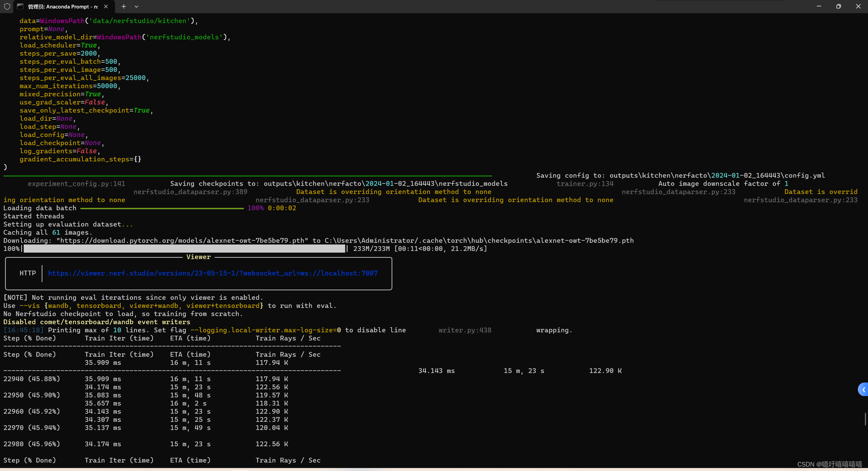868x471 pixels.
Task: Close the Anaconda Prompt tab
Action: pyautogui.click(x=106, y=6)
